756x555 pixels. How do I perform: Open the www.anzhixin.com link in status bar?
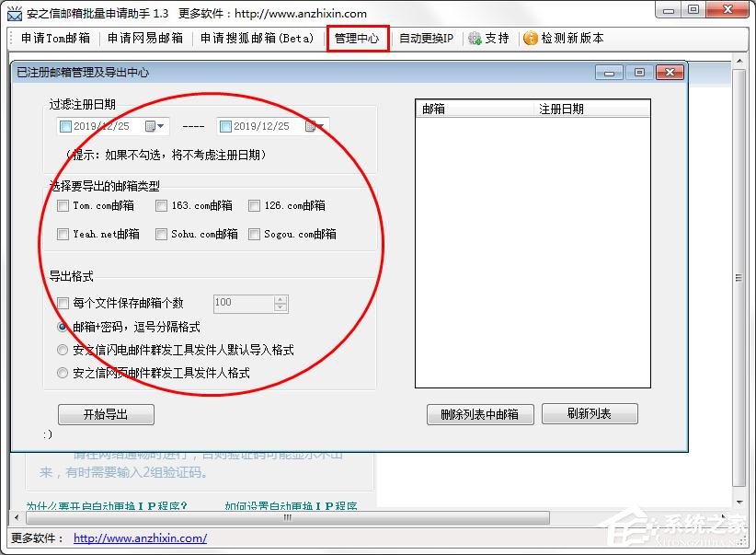[x=140, y=538]
